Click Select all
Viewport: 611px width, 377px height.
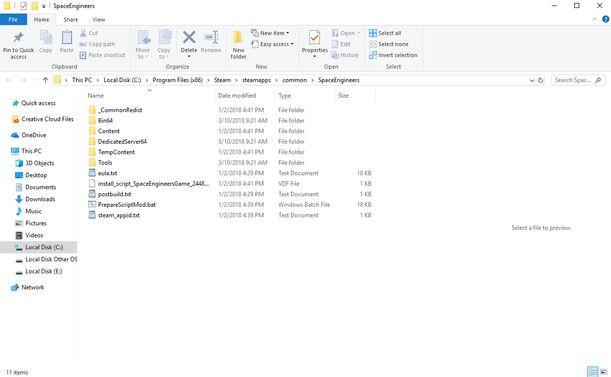[385, 33]
